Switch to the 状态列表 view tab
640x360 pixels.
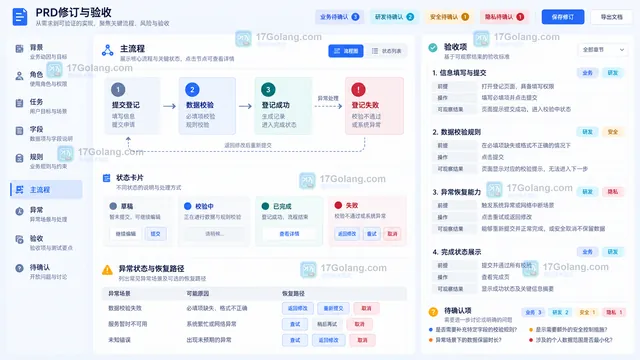[386, 51]
